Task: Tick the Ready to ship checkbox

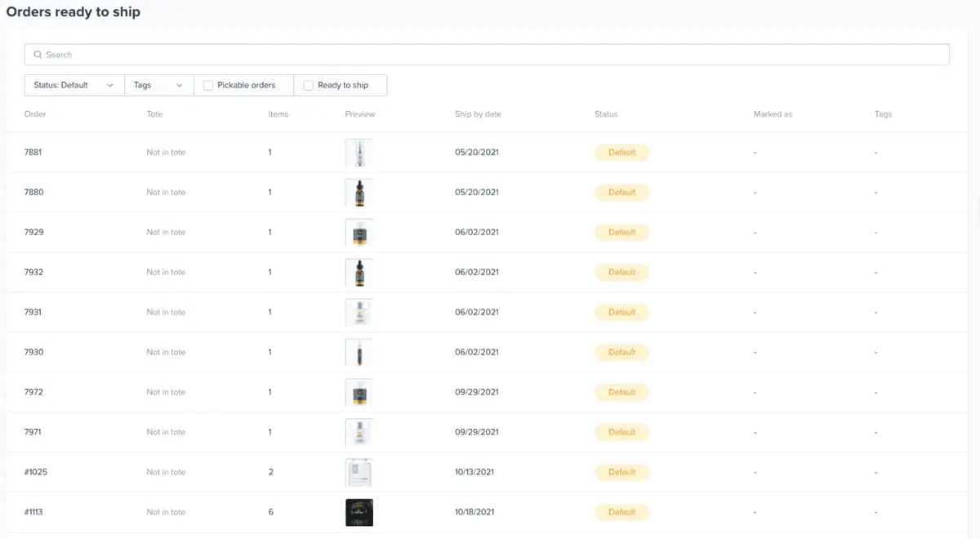Action: (308, 85)
